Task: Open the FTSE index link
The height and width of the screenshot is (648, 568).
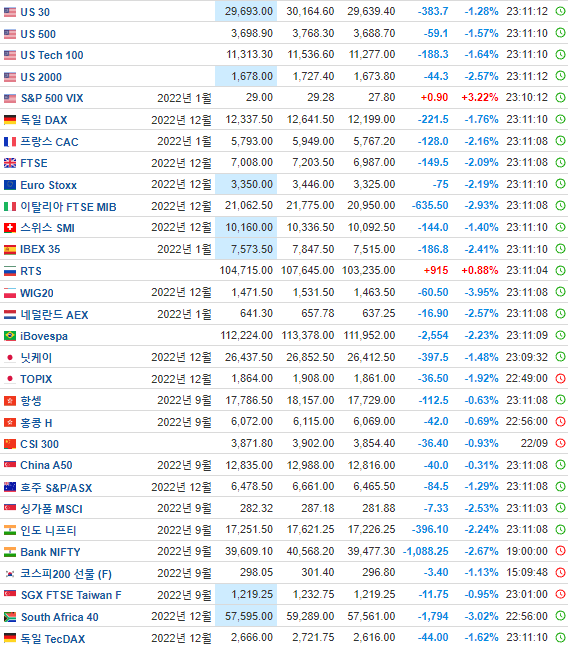Action: click(x=34, y=163)
